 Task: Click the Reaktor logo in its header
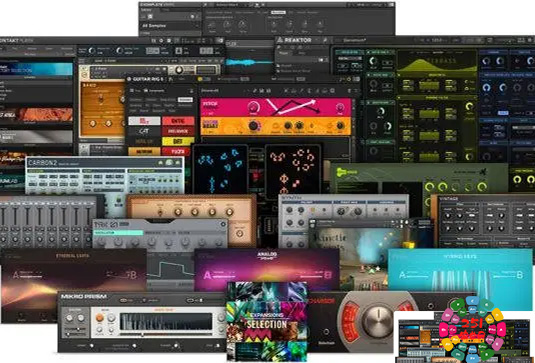tap(294, 40)
